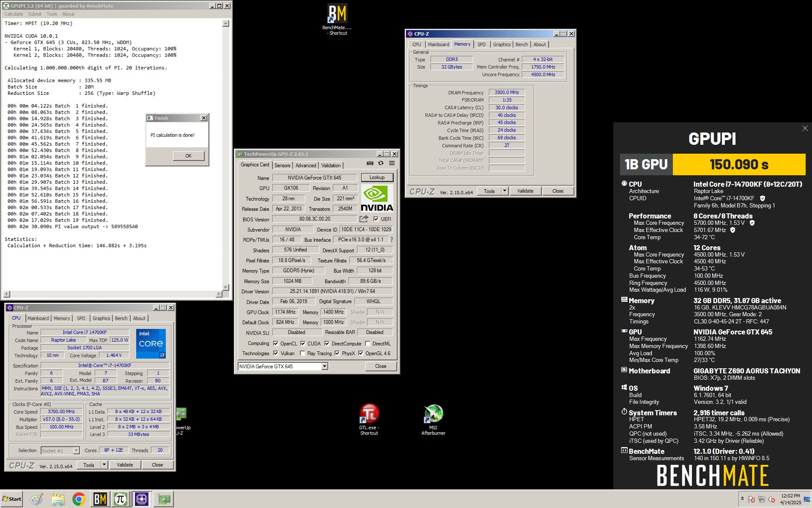Switch to GPU-Z on the taskbar
The image size is (812, 508).
[x=164, y=500]
